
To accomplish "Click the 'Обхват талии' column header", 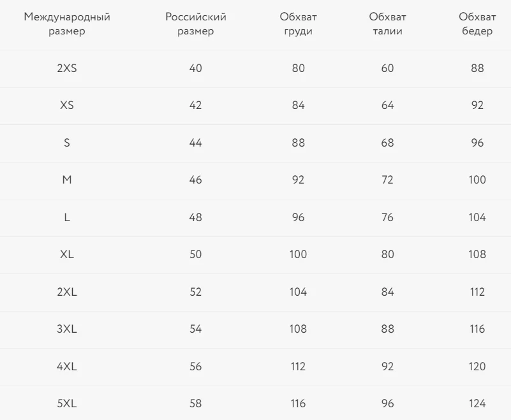I will coord(387,24).
